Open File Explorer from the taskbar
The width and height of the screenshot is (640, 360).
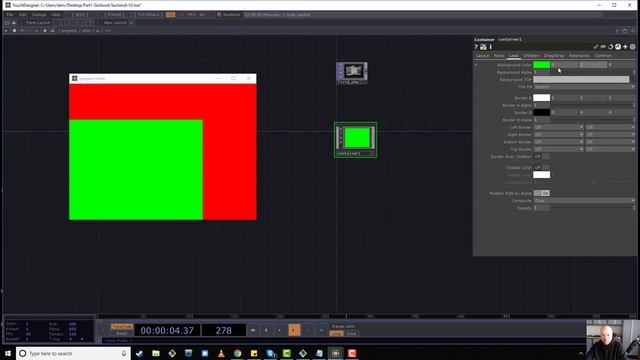(156, 353)
